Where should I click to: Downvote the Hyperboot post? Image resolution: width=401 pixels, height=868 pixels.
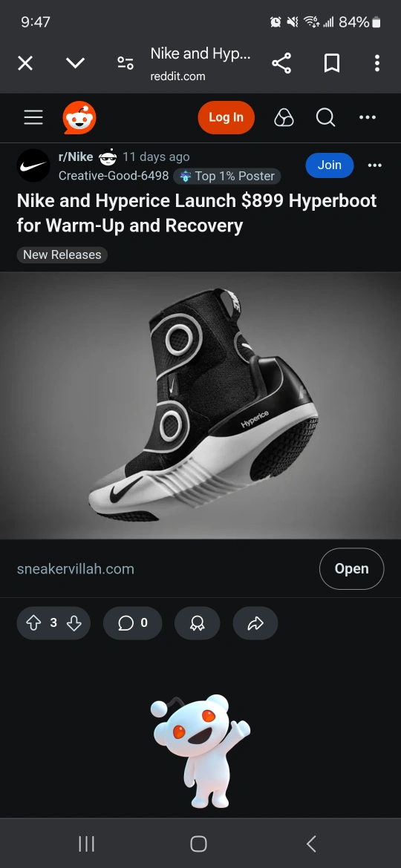[74, 623]
